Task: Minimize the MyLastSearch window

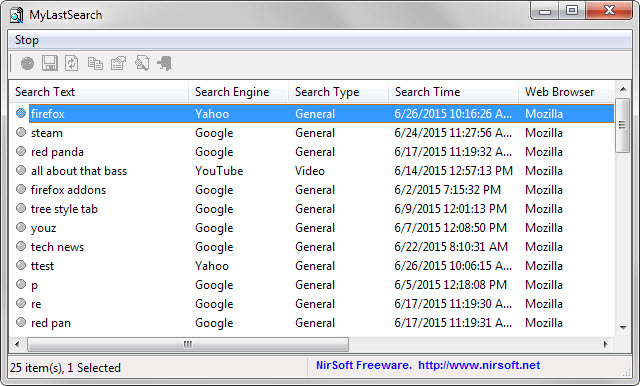Action: point(545,11)
